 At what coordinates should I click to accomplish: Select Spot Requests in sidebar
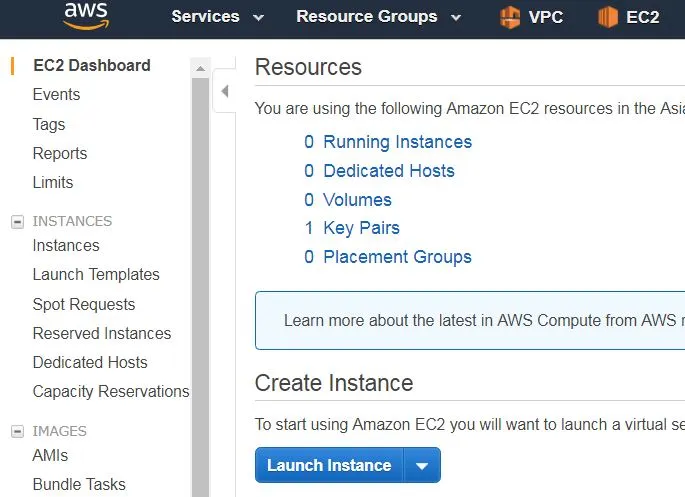(84, 304)
